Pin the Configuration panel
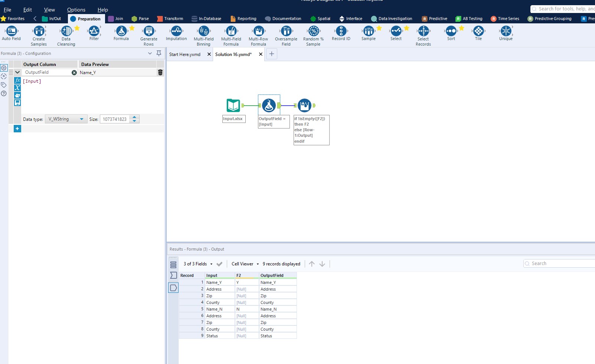 (x=159, y=53)
